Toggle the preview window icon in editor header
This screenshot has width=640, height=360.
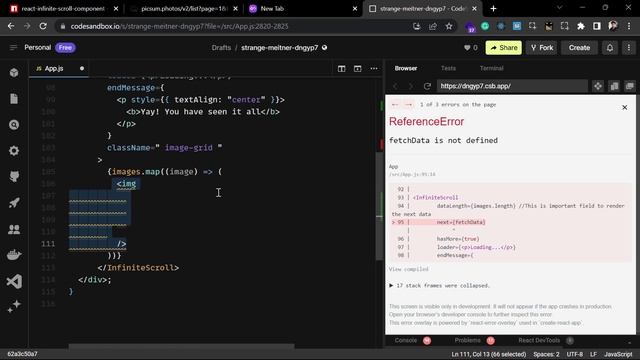pos(358,69)
